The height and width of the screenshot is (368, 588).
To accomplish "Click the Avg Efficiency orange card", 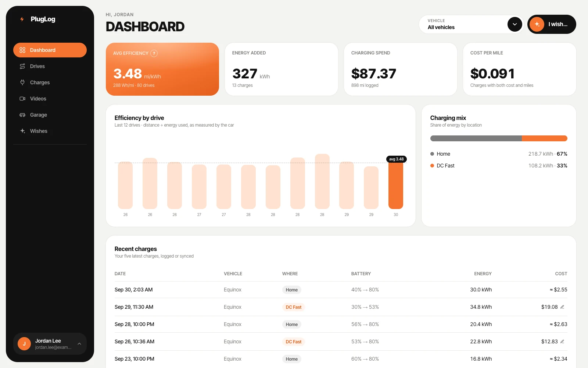I will point(162,69).
